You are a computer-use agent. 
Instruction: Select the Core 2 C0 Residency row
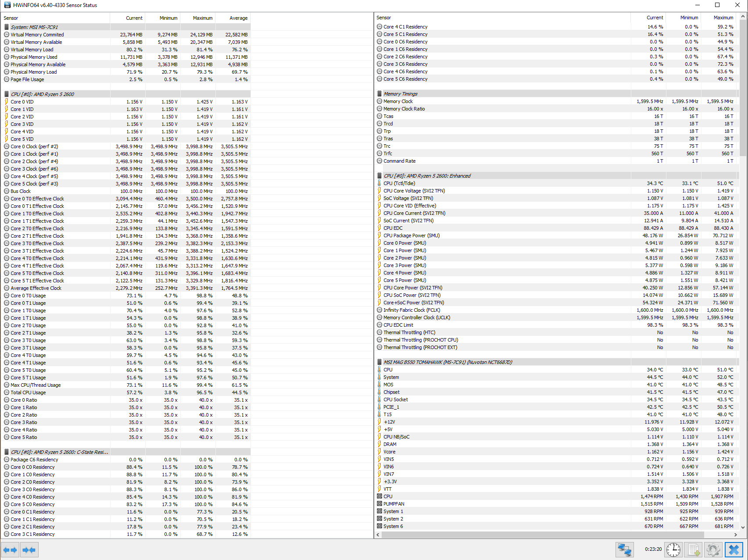126,482
